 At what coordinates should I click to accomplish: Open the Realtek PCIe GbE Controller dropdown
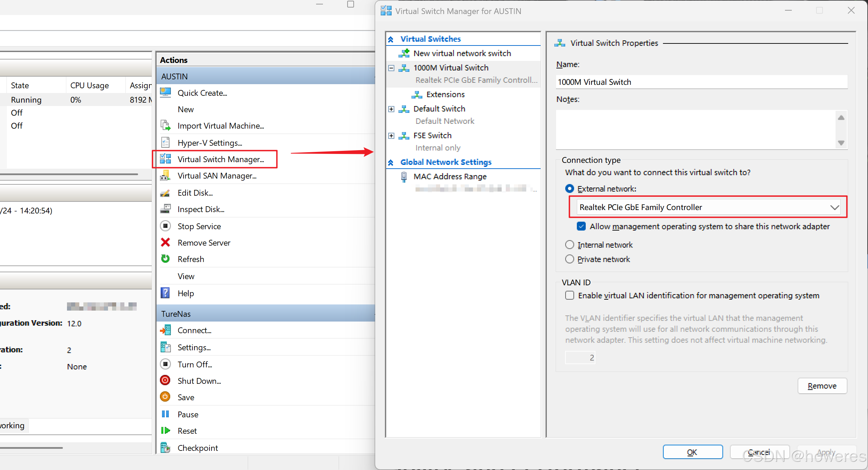point(834,207)
